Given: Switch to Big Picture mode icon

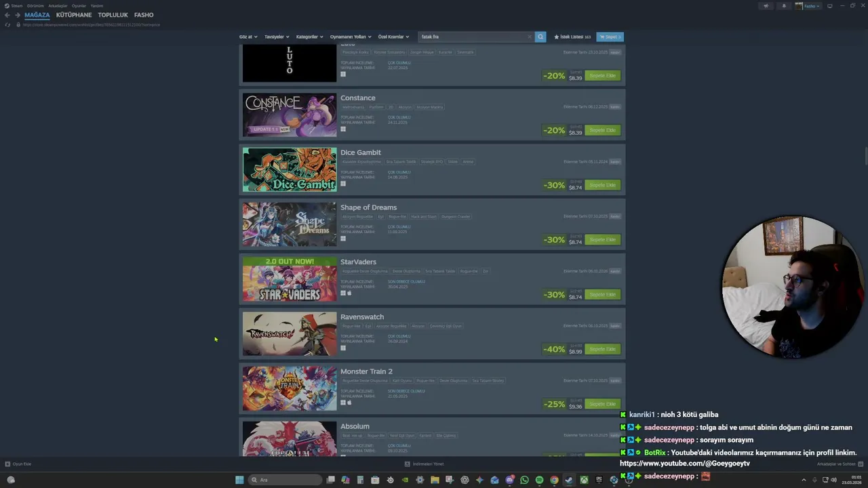Looking at the screenshot, I should tap(829, 6).
